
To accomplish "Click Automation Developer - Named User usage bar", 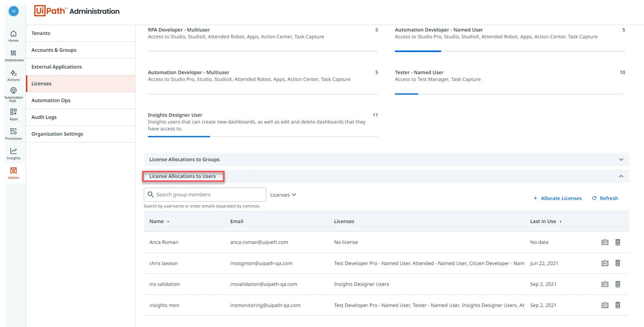I will (x=510, y=51).
